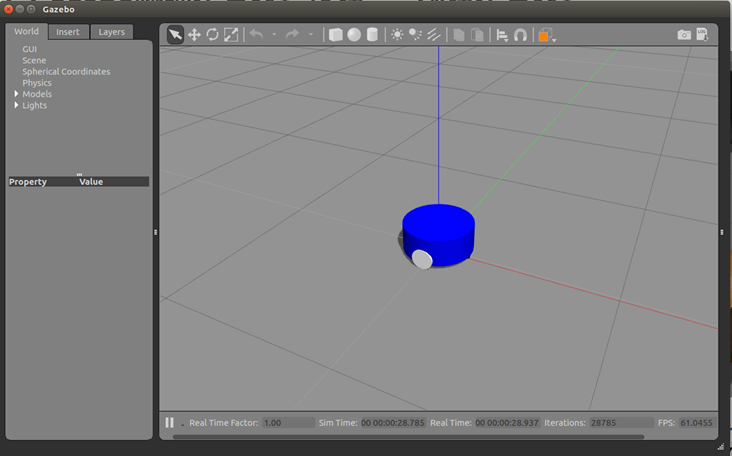Close the Gazebo window
The image size is (732, 456).
(8, 9)
